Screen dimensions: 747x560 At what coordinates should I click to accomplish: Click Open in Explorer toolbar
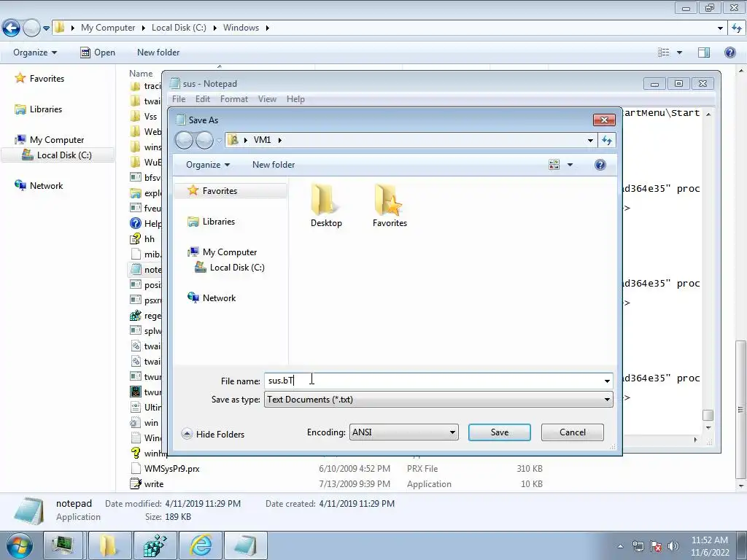(x=98, y=52)
